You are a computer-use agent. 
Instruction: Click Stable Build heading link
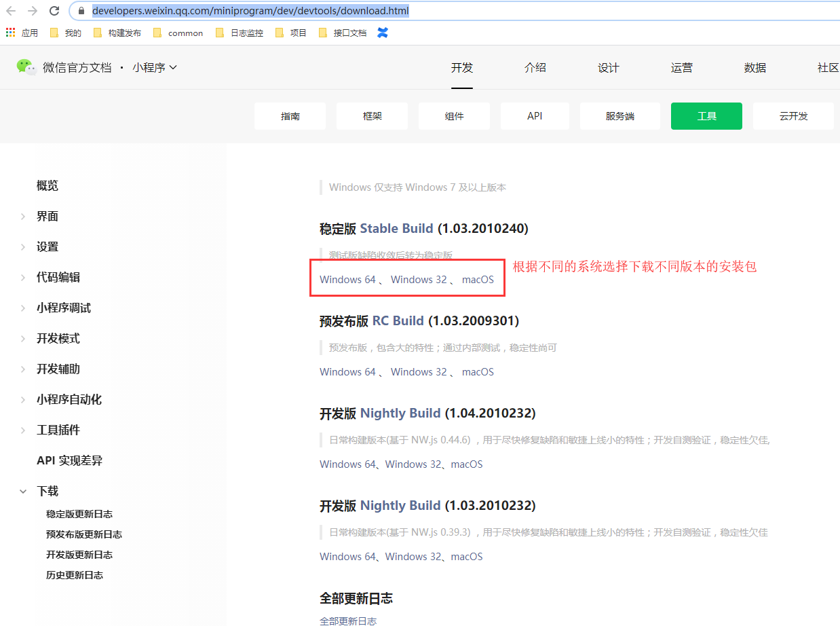point(397,229)
